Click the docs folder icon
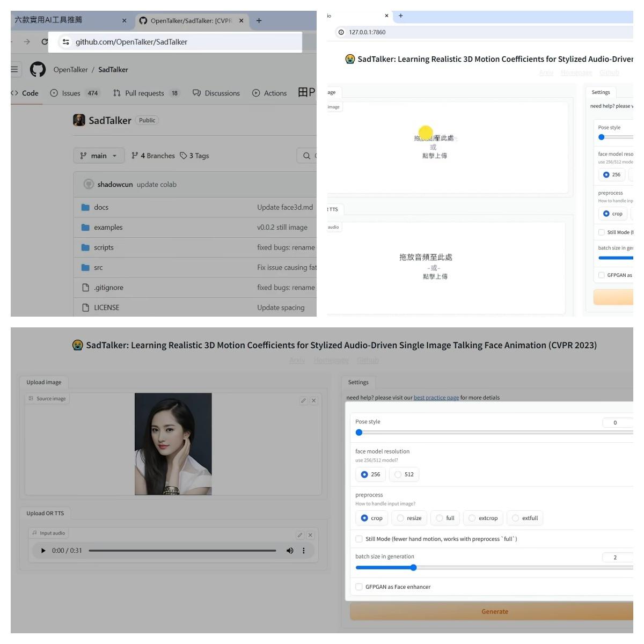Viewport: 644px width, 644px height. pyautogui.click(x=85, y=207)
